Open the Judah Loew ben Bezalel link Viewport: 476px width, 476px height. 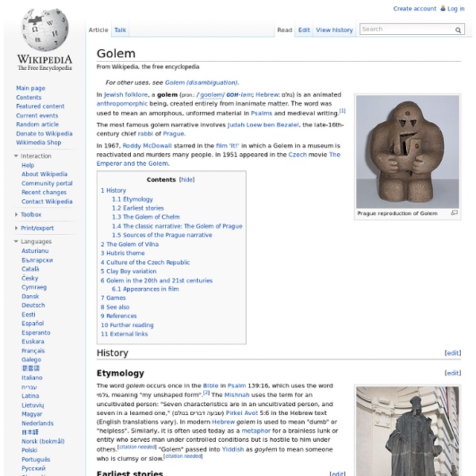[x=263, y=125]
